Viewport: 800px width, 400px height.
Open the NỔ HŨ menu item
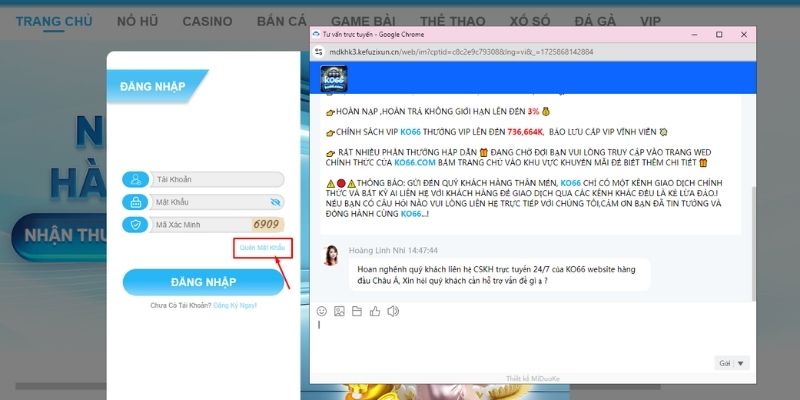point(137,21)
